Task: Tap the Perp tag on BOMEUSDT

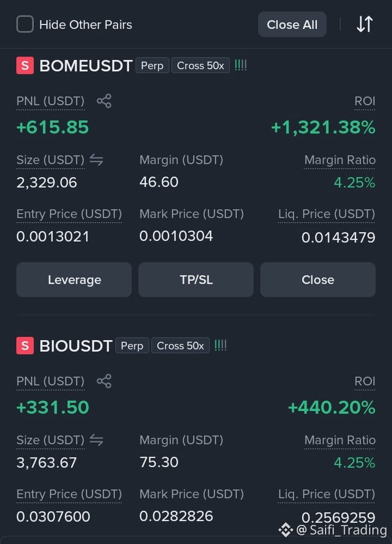Action: 152,65
